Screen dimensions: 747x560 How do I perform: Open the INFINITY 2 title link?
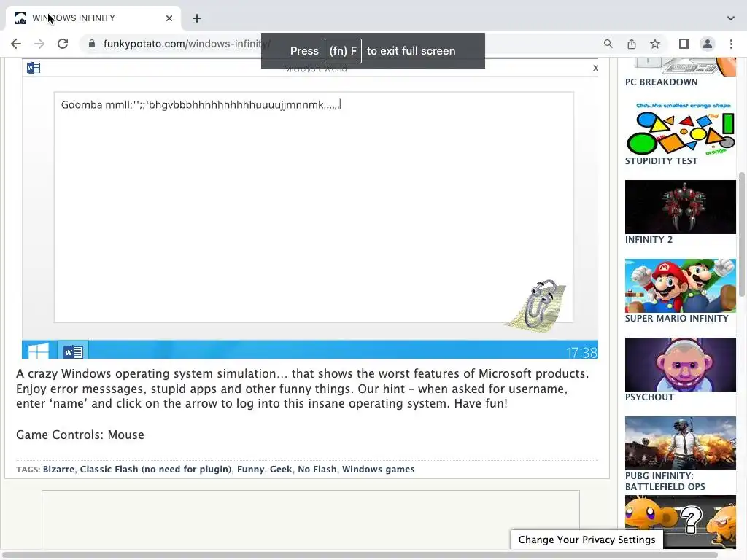649,239
